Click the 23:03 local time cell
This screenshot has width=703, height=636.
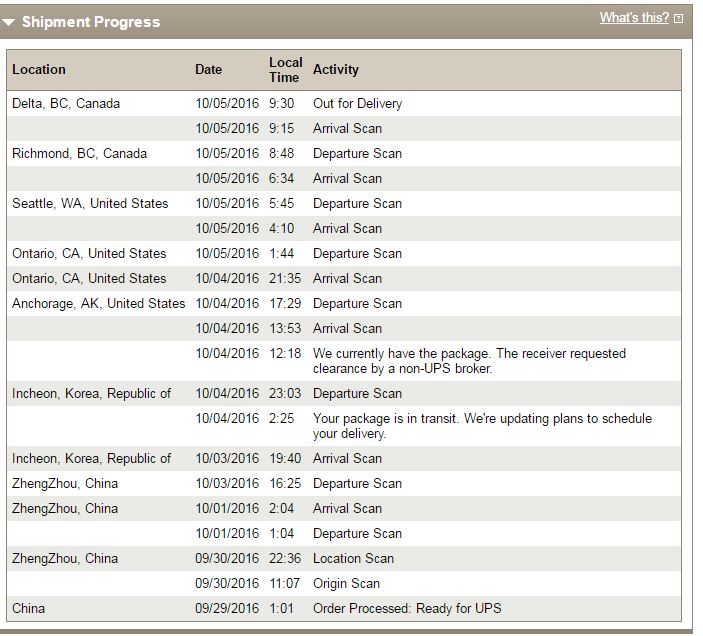(x=285, y=394)
